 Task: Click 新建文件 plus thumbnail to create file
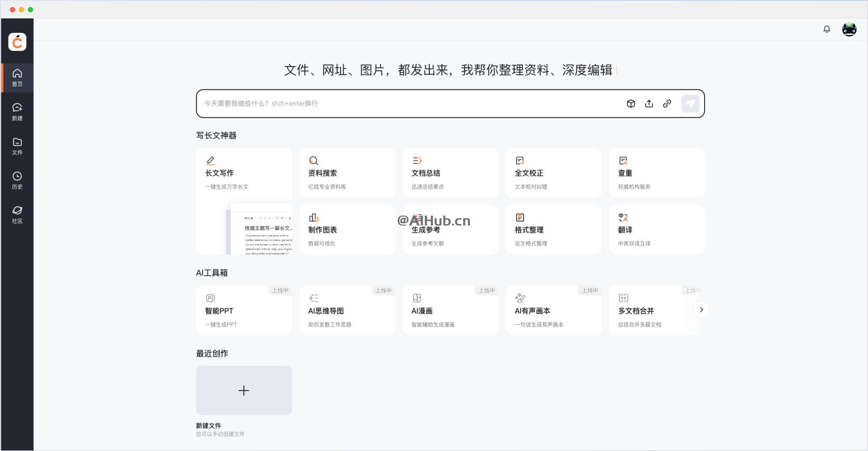click(x=244, y=391)
